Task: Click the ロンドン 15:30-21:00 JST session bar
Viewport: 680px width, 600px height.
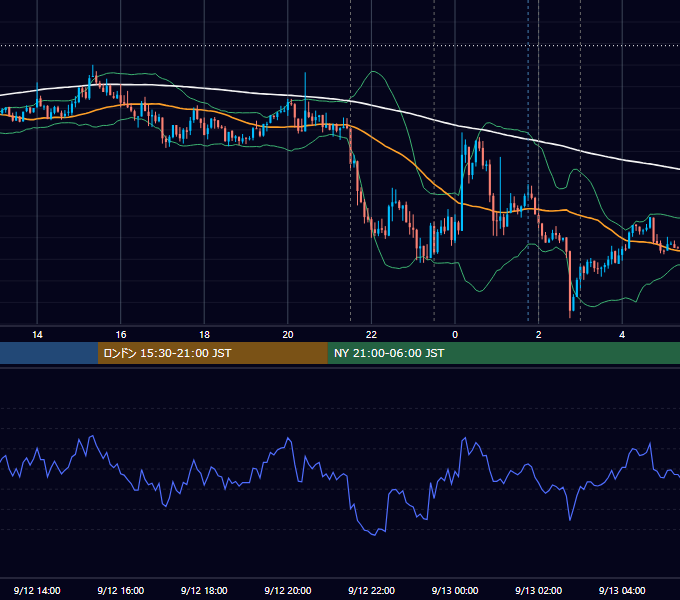Action: pyautogui.click(x=212, y=353)
